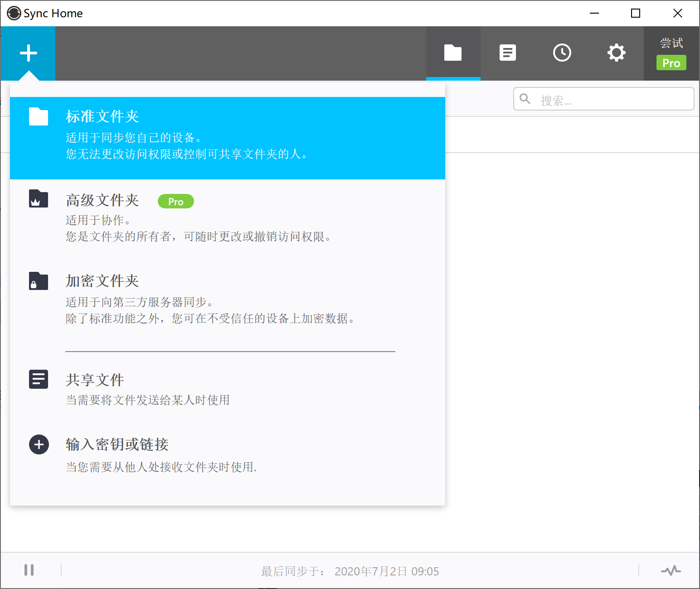Viewport: 700px width, 589px height.
Task: Click the description 适用于协作。
Action: [x=99, y=220]
